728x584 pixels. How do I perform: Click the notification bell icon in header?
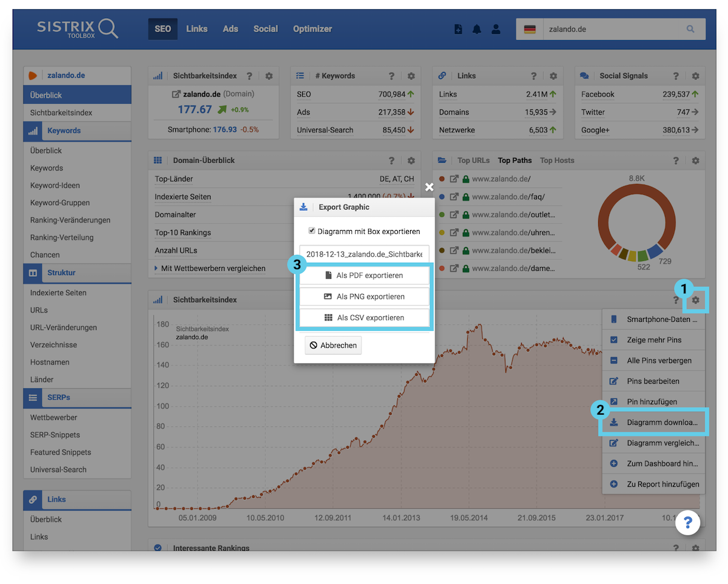click(x=477, y=29)
